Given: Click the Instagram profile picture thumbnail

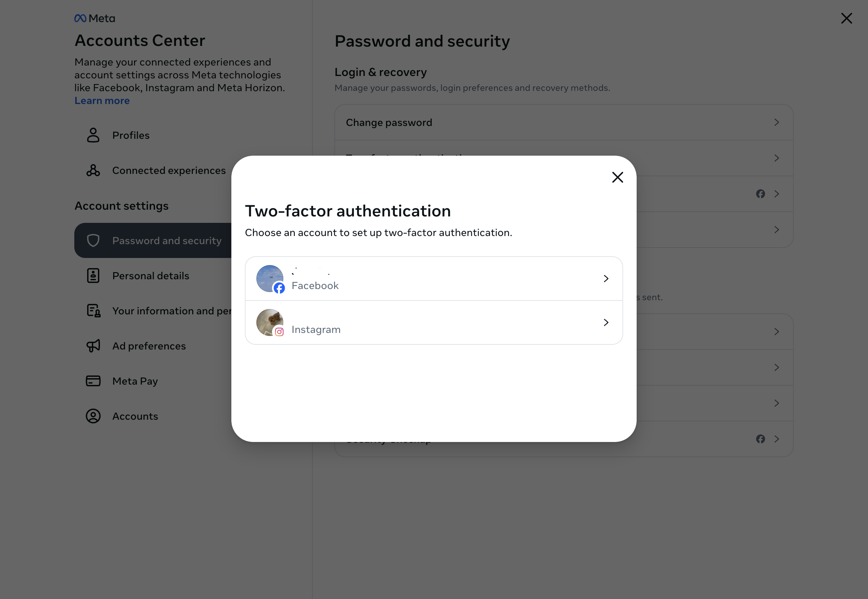Looking at the screenshot, I should pyautogui.click(x=270, y=322).
